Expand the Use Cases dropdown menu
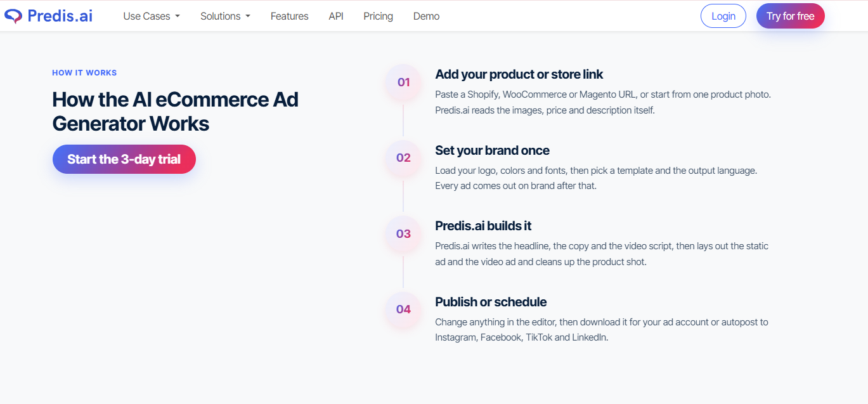 (x=152, y=16)
